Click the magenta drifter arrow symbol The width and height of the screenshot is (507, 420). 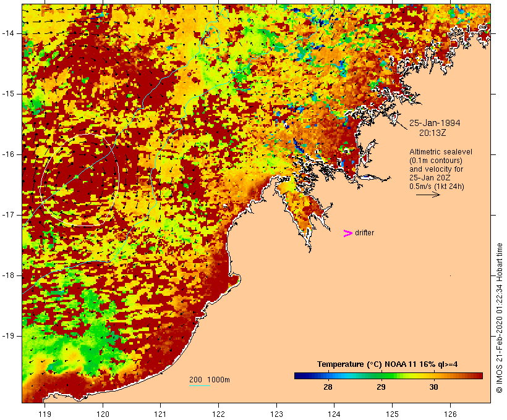click(348, 233)
